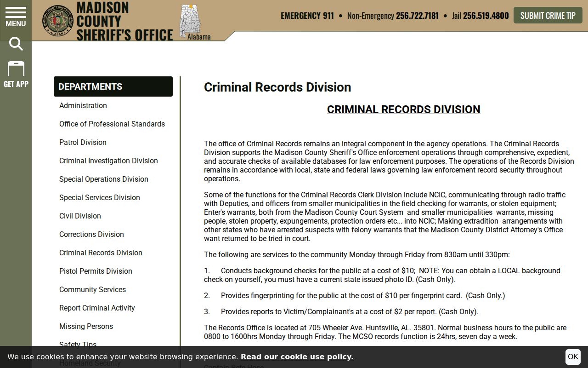Image resolution: width=588 pixels, height=368 pixels.
Task: Open the hamburger MENU icon
Action: (16, 17)
